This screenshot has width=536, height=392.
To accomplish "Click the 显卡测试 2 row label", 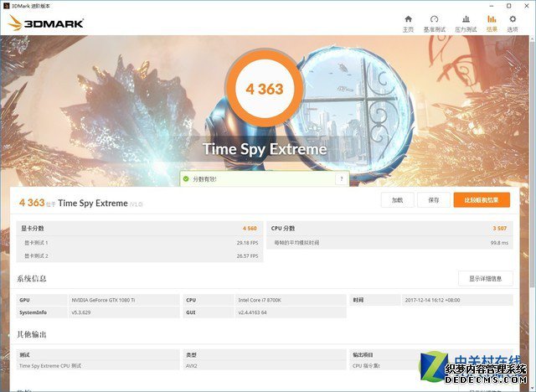I will click(36, 255).
